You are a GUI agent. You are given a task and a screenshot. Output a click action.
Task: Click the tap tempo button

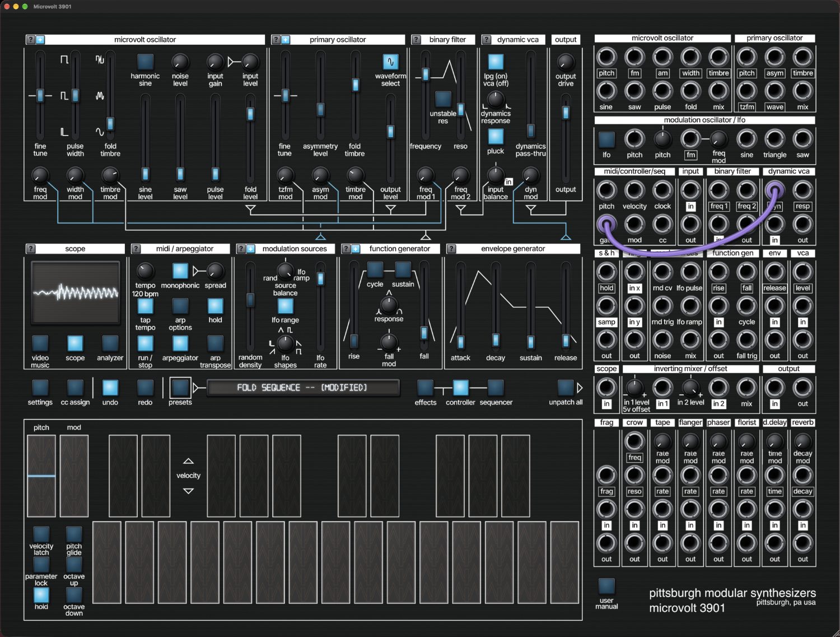145,306
